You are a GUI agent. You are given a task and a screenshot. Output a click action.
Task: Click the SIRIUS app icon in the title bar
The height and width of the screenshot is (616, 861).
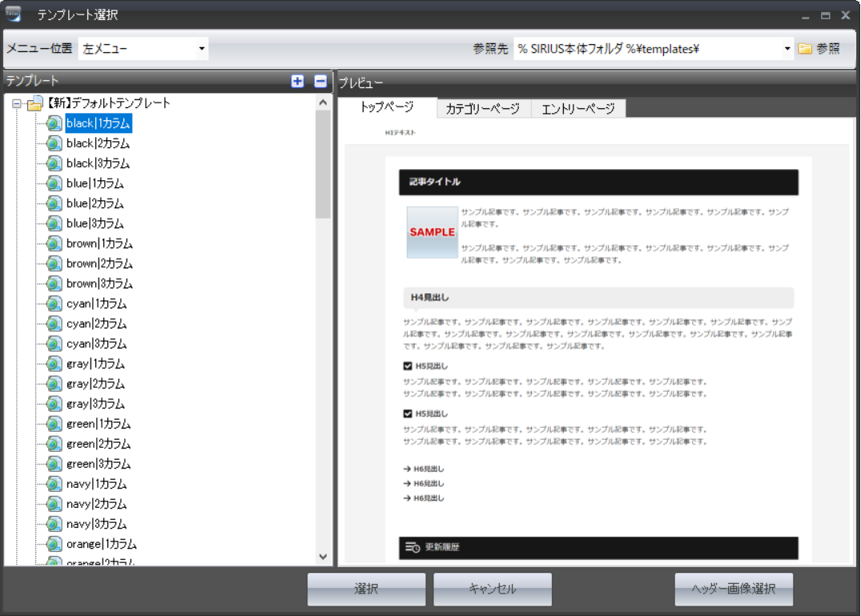tap(13, 14)
